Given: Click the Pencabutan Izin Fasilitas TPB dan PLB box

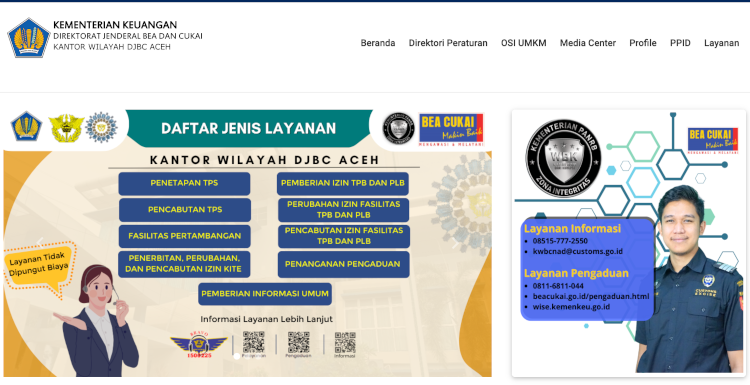Looking at the screenshot, I should [343, 236].
